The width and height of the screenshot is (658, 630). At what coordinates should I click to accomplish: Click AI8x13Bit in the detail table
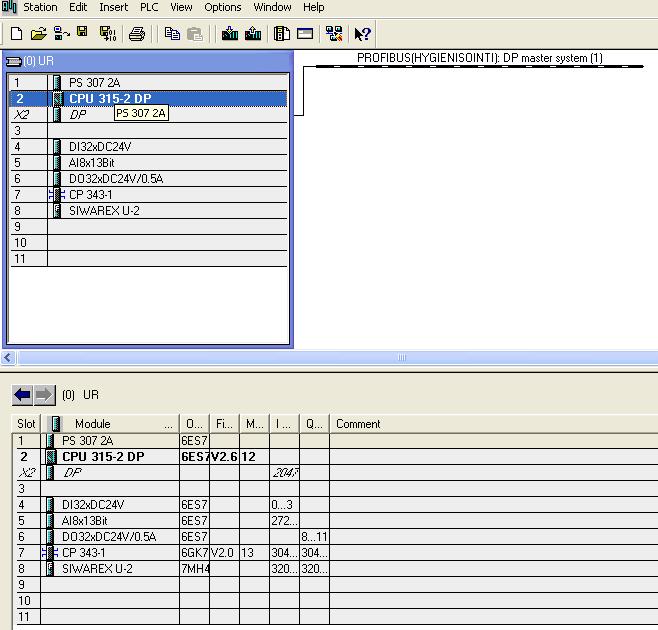84,521
